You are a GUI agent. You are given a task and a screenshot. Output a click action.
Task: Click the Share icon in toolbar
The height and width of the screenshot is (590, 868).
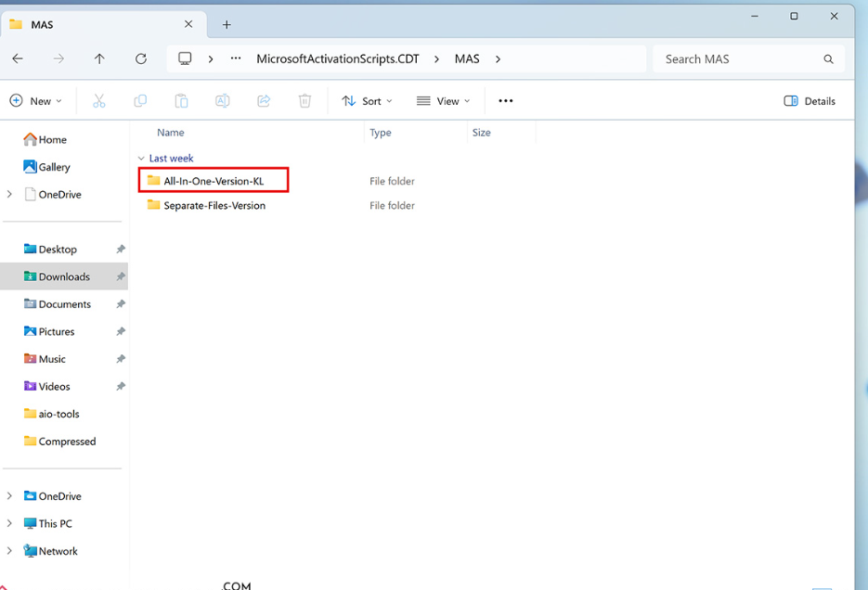coord(264,101)
